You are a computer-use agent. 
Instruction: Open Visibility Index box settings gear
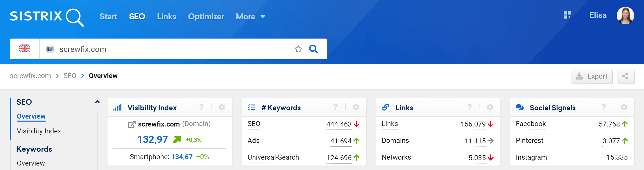222,107
